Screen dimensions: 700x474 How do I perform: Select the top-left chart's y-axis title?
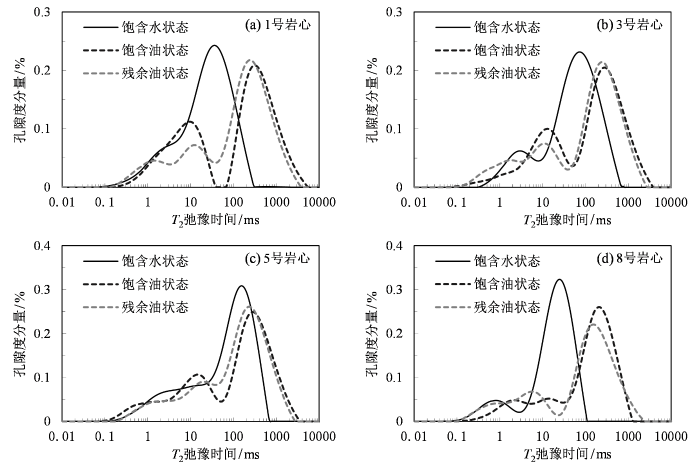[x=20, y=98]
